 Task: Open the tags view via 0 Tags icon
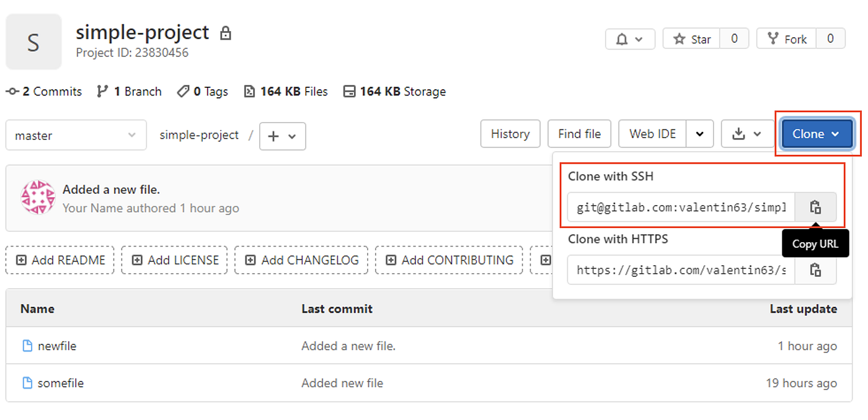tap(184, 91)
